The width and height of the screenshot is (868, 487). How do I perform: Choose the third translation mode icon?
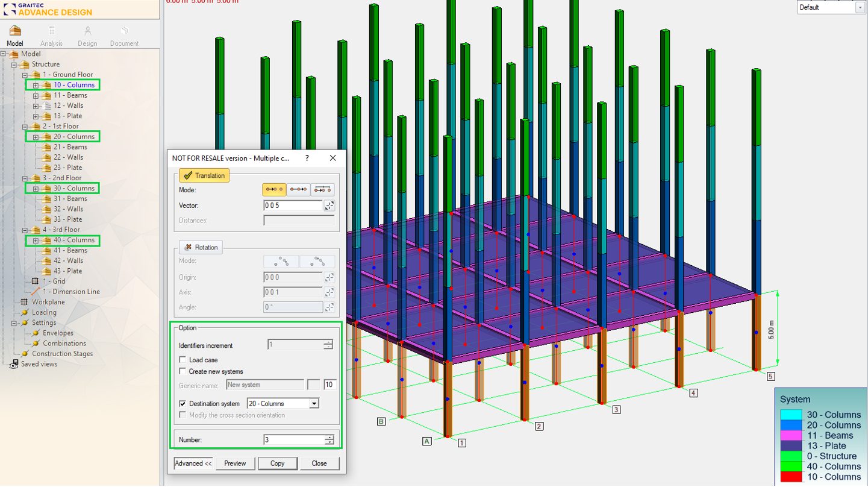[x=322, y=189]
